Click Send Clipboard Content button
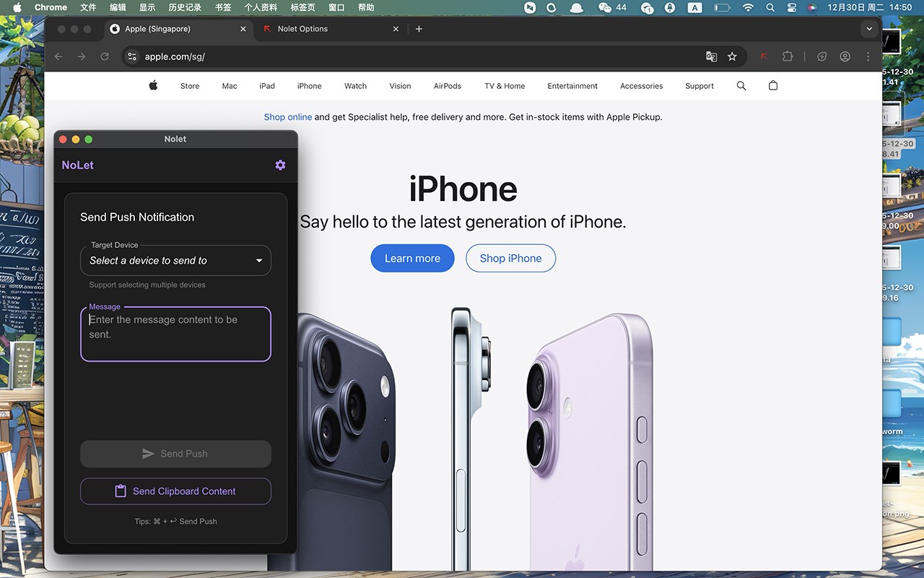The height and width of the screenshot is (578, 924). (175, 491)
